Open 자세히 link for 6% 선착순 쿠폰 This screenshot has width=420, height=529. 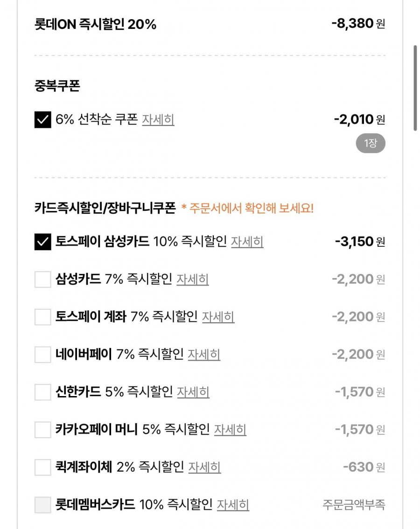pos(158,120)
